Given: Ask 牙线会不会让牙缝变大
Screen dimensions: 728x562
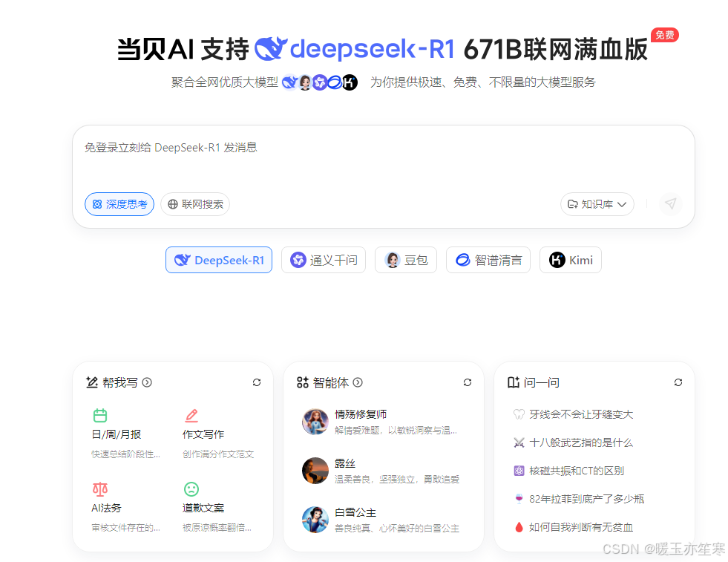Looking at the screenshot, I should tap(581, 414).
